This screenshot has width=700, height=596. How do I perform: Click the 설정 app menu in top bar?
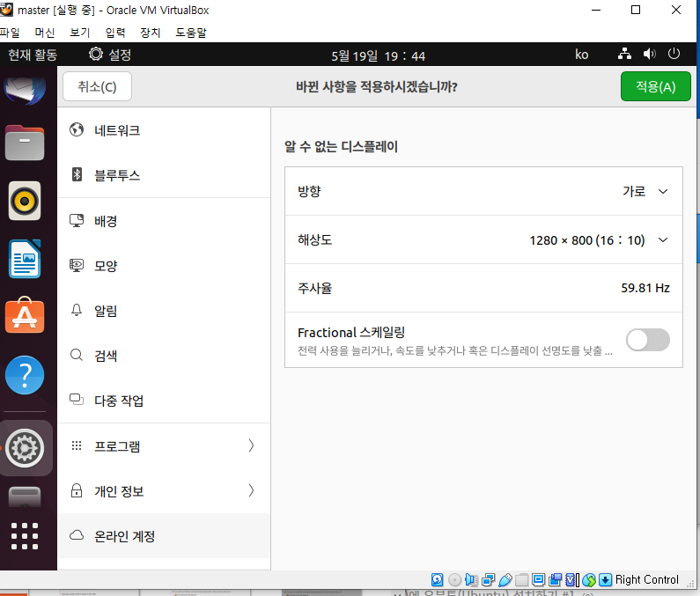110,55
